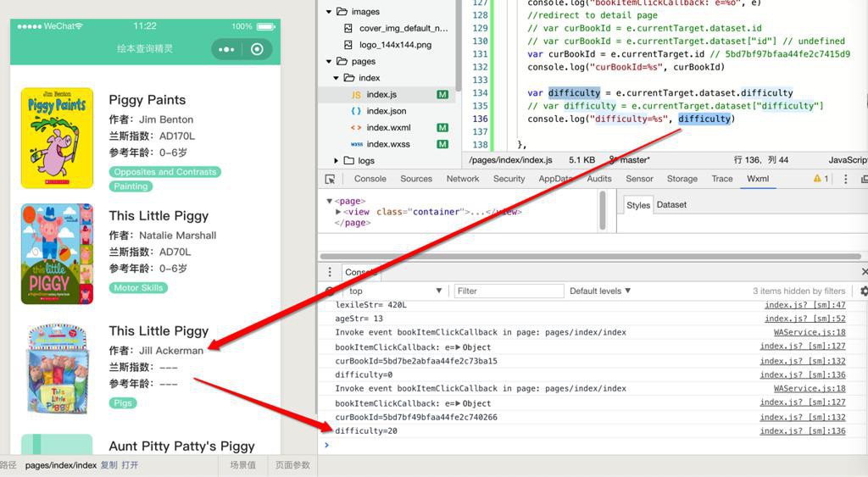The image size is (868, 477).
Task: Select the index.js file icon
Action: (356, 95)
